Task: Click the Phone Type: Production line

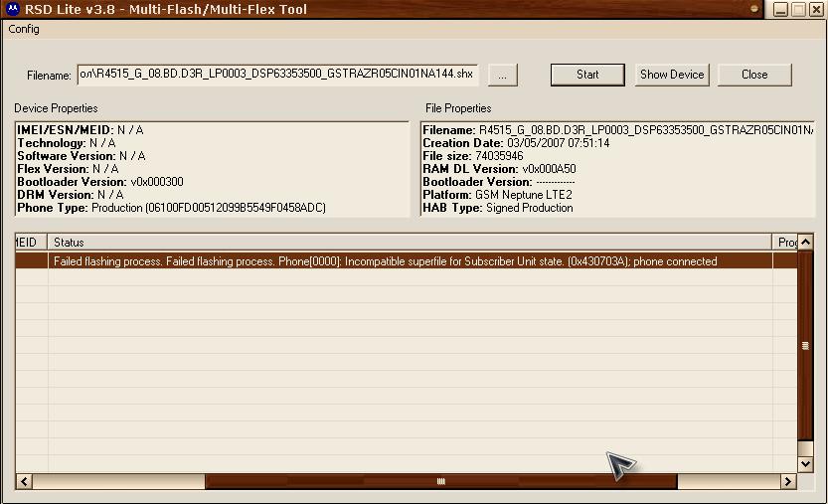Action: point(172,208)
